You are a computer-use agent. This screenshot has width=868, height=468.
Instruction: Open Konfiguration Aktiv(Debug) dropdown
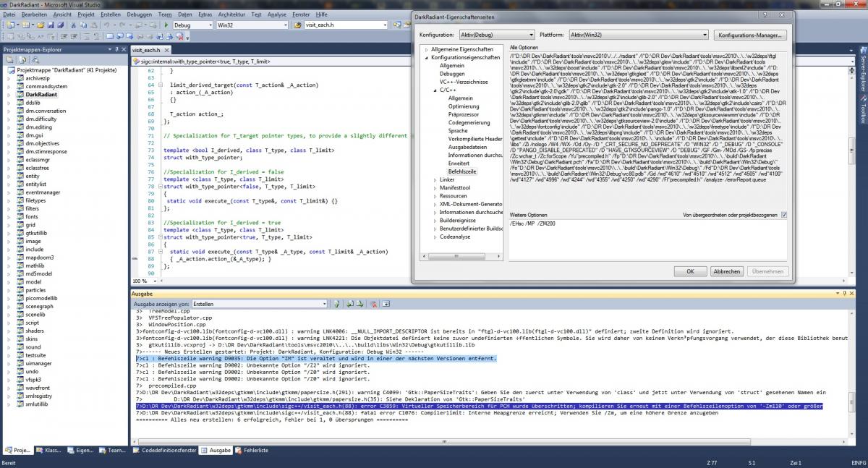[496, 35]
